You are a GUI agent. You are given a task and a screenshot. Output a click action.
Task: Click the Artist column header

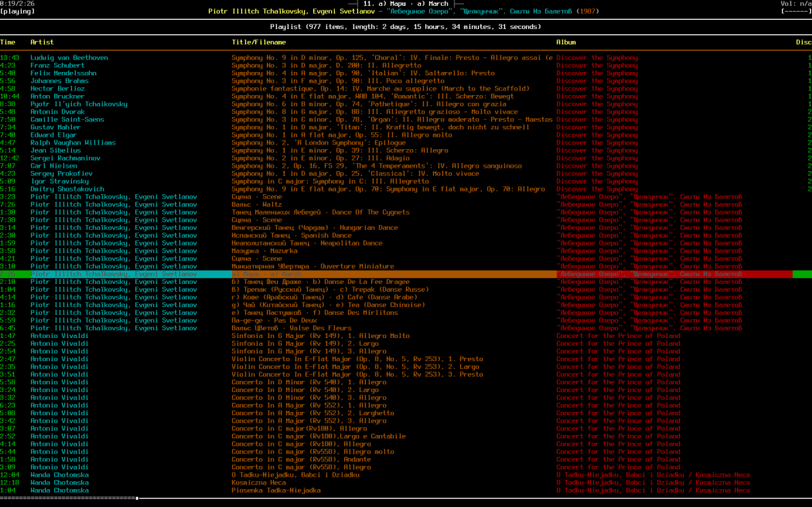[x=42, y=42]
